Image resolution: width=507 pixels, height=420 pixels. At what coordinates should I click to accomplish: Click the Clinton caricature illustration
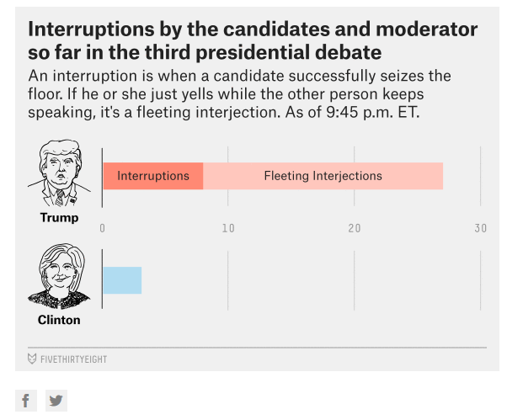[59, 277]
